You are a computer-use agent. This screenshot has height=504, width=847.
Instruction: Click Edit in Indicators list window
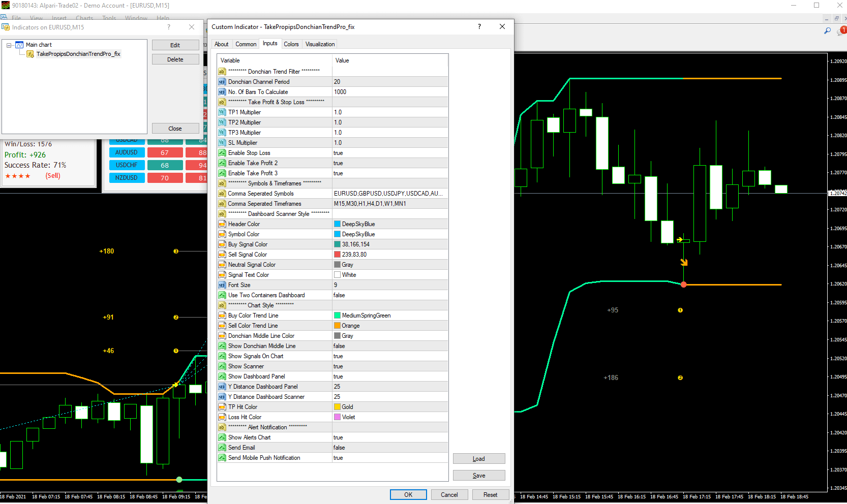pos(175,45)
